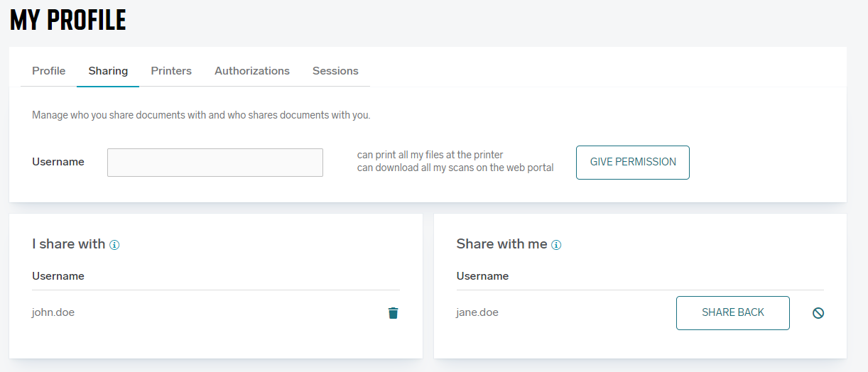Select the Sharing tab
The image size is (868, 372).
pos(108,71)
